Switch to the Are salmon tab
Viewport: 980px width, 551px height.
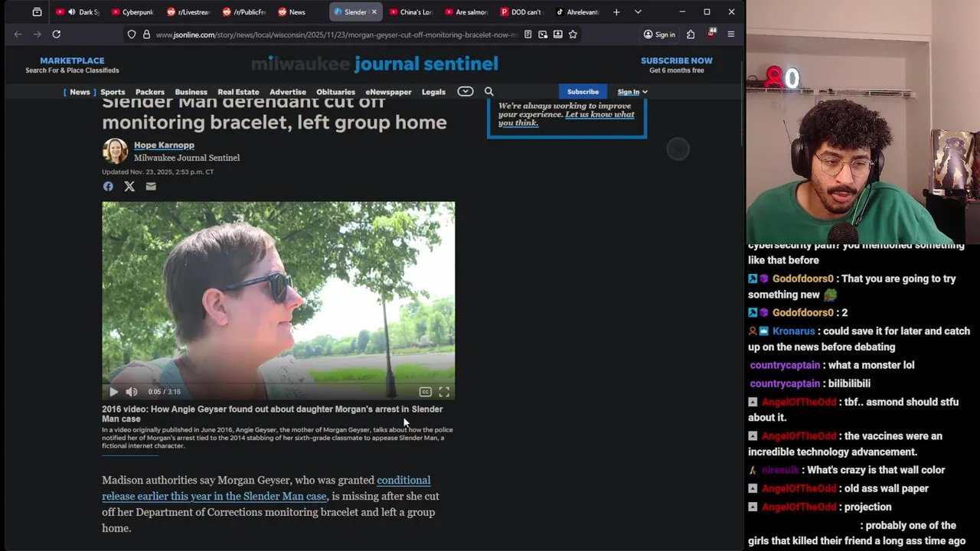pyautogui.click(x=466, y=12)
